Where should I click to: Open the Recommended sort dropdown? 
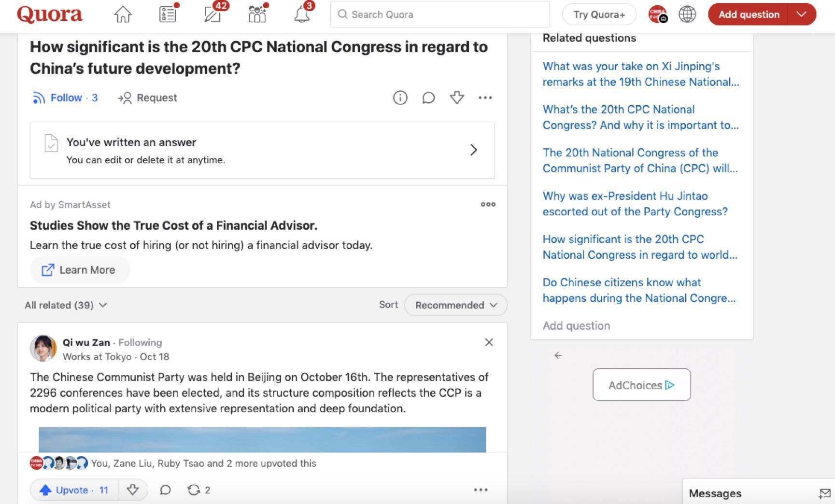455,305
